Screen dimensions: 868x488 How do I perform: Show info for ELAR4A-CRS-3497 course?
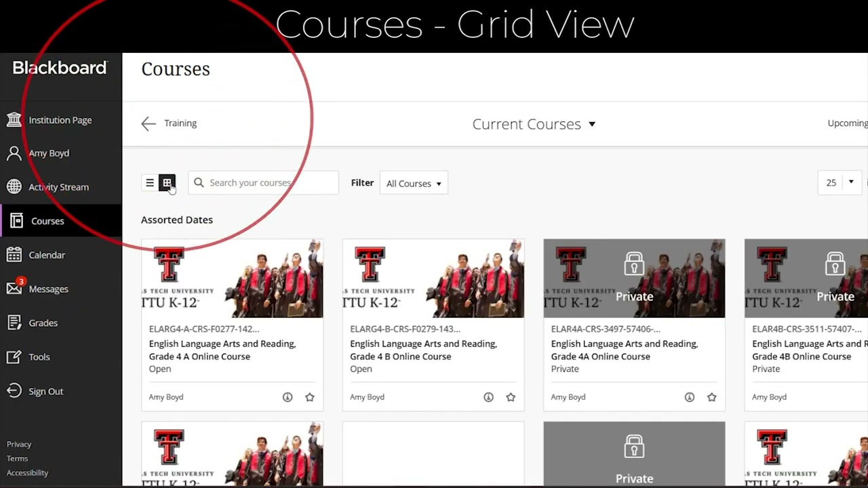[x=690, y=397]
